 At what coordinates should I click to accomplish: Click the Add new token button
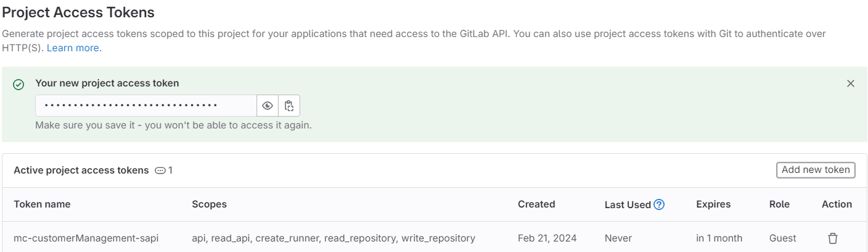click(x=815, y=170)
